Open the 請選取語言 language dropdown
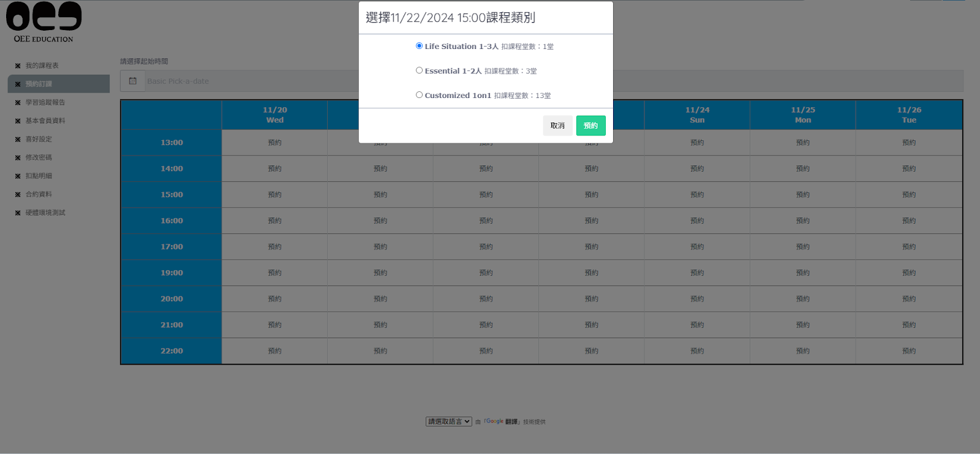Screen dimensions: 980x454 pos(449,422)
